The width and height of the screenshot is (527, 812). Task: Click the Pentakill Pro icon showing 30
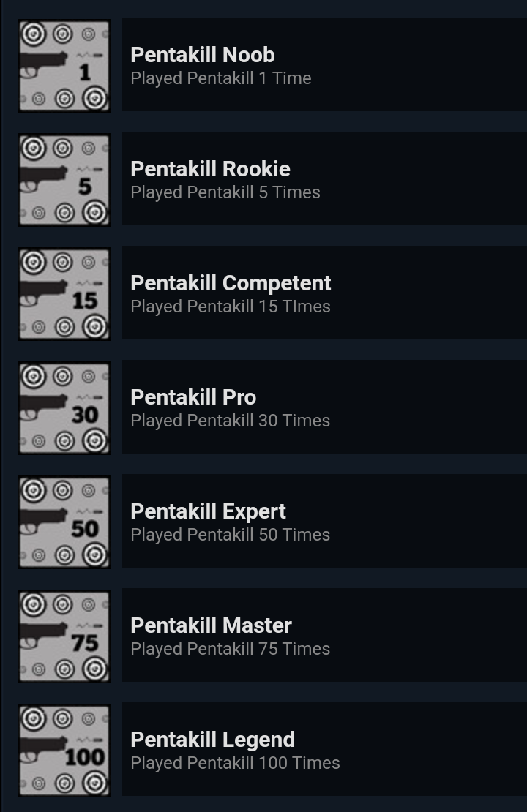coord(64,407)
